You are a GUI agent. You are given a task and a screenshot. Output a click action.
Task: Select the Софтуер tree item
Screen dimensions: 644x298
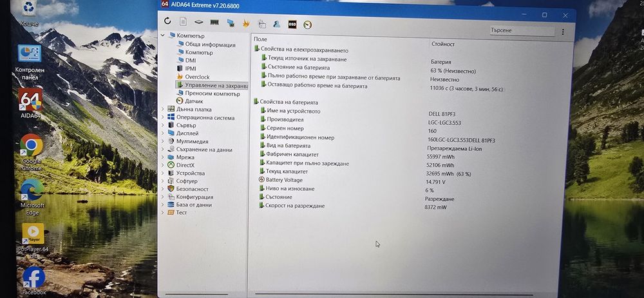(x=187, y=181)
